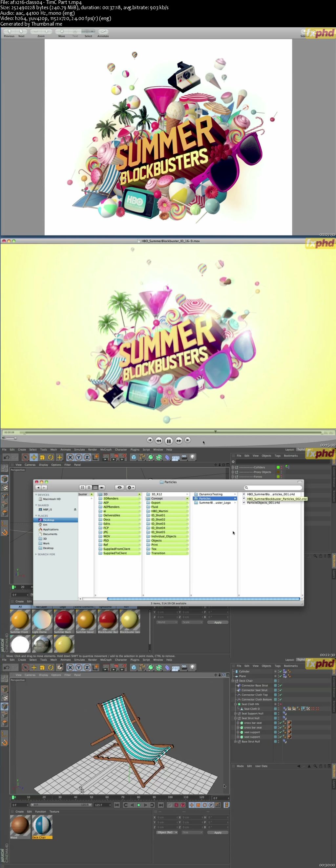This screenshot has width=336, height=868.
Task: Fast forward the QuickTime movie
Action: click(x=179, y=440)
